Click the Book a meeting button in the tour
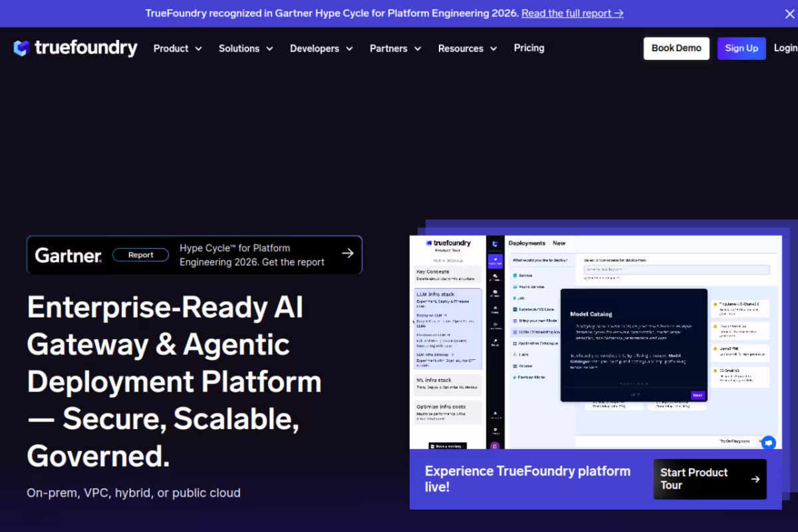 click(447, 446)
